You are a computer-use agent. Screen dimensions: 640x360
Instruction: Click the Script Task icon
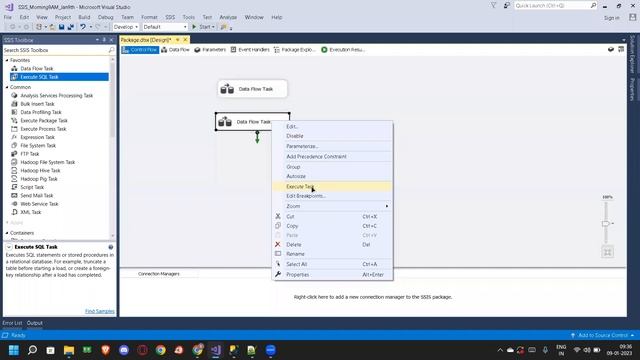[x=14, y=187]
